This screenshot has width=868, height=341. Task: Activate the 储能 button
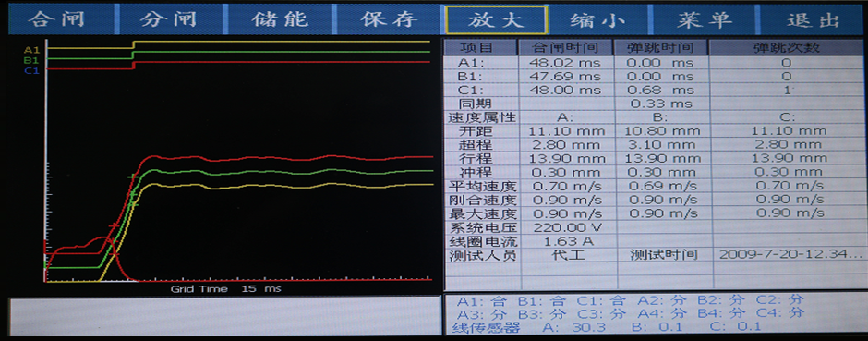[280, 18]
